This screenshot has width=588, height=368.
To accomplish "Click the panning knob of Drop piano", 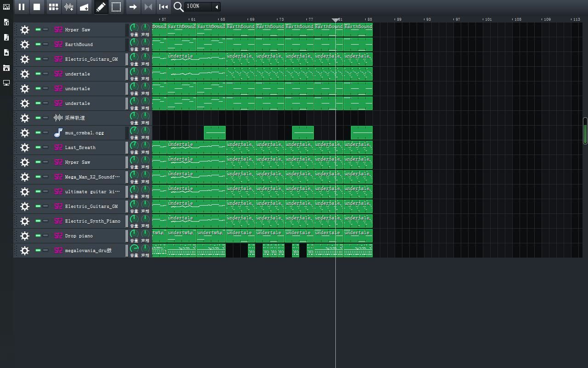I will [145, 234].
